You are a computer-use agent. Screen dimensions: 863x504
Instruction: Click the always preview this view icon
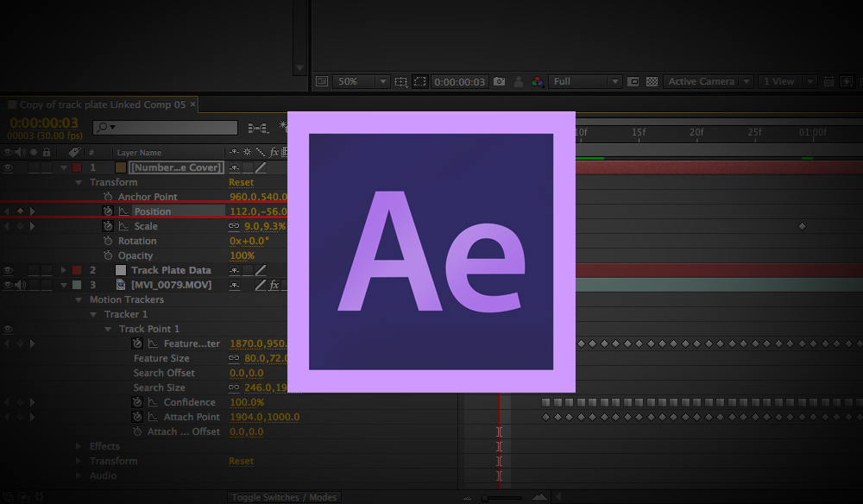pos(322,81)
